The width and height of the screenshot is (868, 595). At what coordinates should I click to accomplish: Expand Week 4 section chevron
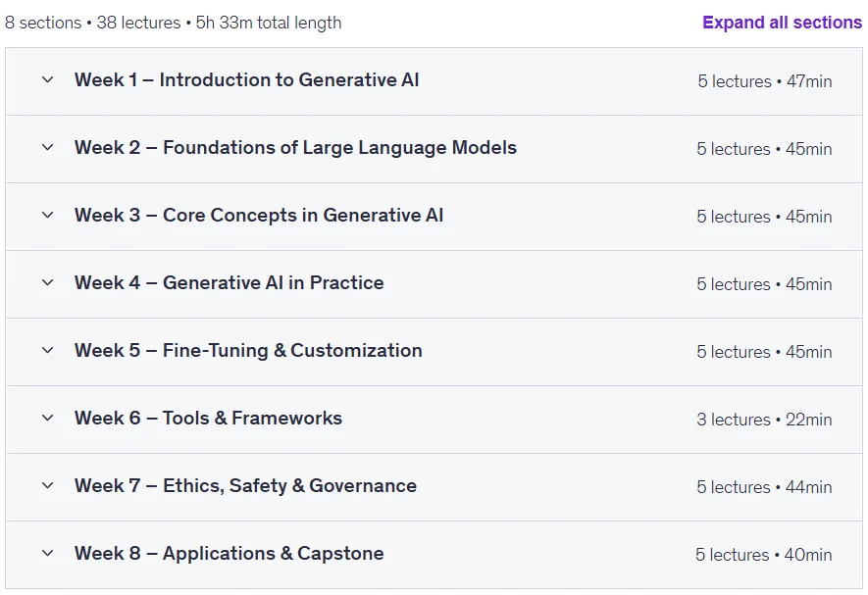pos(48,282)
